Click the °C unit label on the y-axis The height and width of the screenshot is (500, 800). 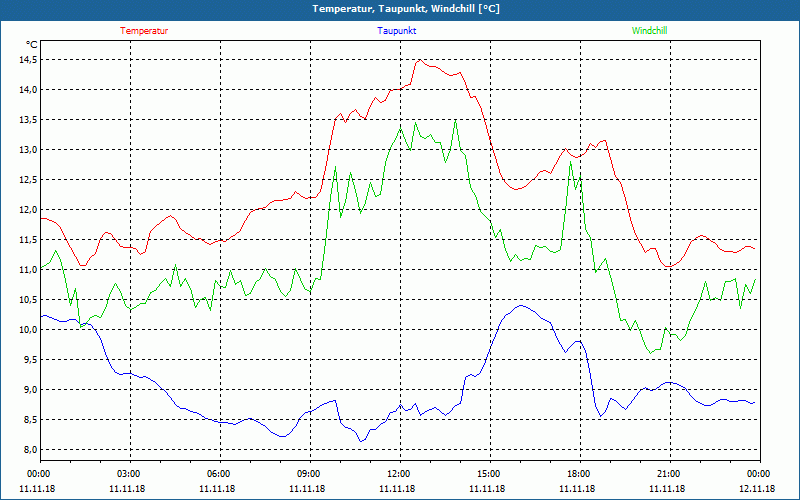[x=32, y=45]
